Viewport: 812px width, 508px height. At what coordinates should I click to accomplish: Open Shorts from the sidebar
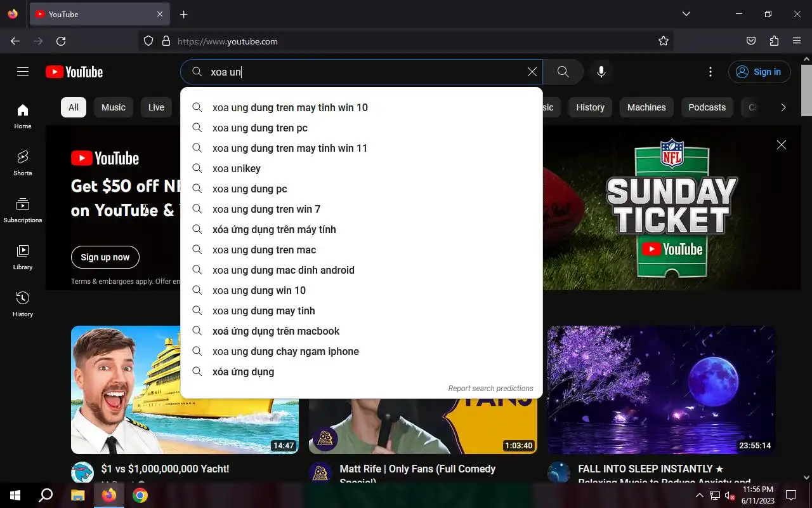click(23, 163)
